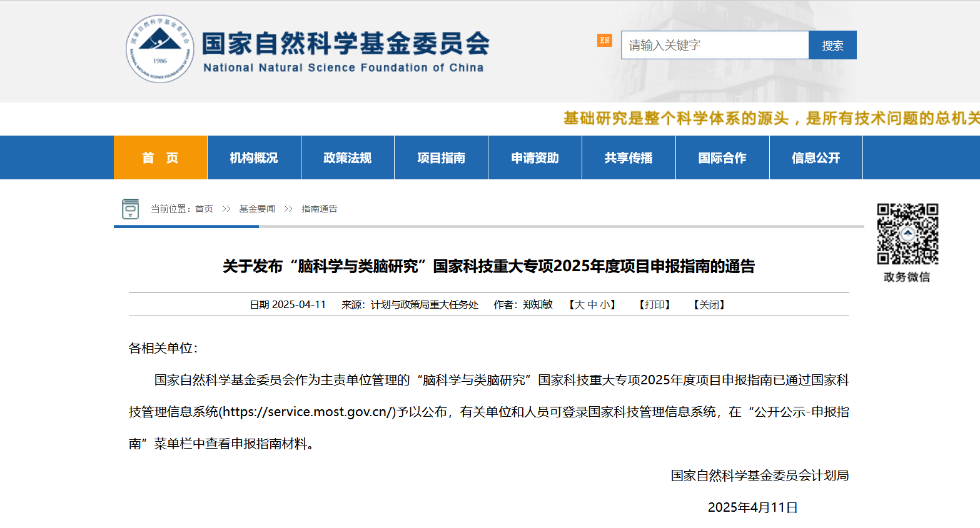
Task: Click the 指南通告 breadcrumb link
Action: point(320,209)
